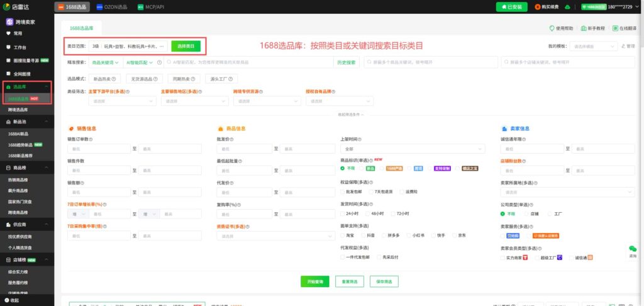Click the 开始查询 button

point(315,281)
